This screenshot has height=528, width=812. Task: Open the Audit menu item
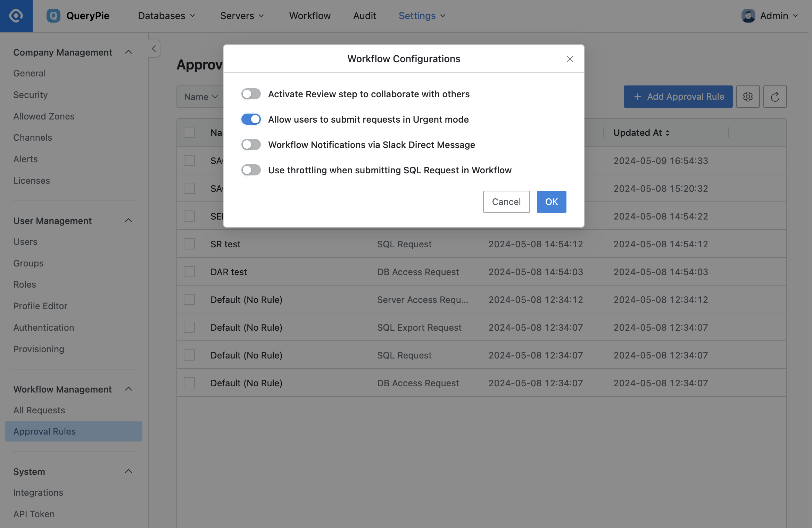(x=365, y=16)
